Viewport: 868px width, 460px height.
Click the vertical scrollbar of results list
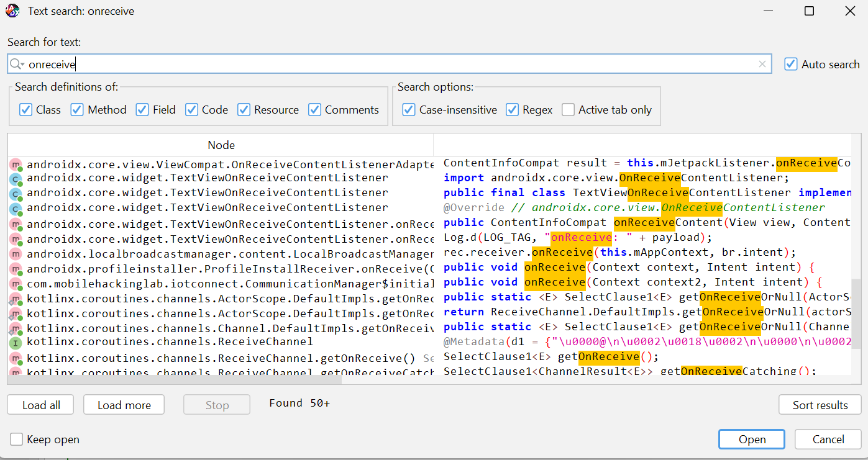[x=856, y=310]
